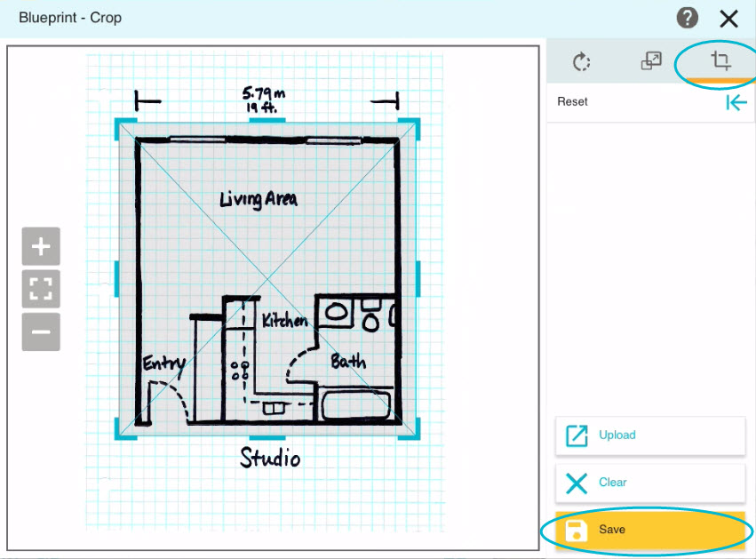Click the left edge crop handle
Screen dimensions: 756x559
[116, 279]
